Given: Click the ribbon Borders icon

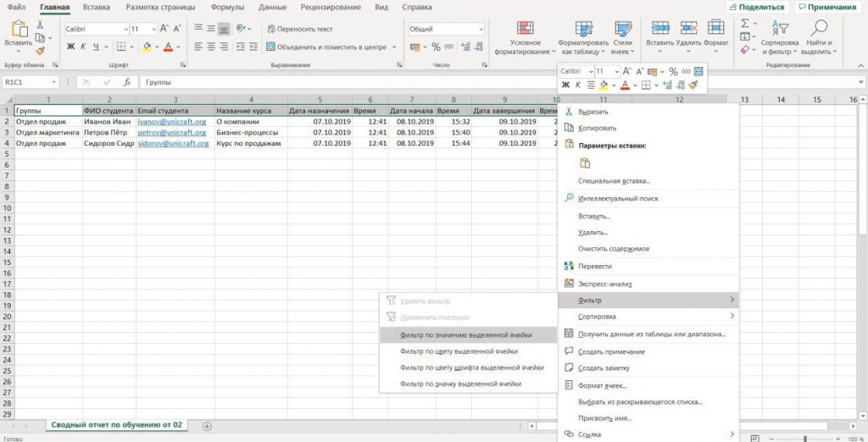Looking at the screenshot, I should click(120, 47).
